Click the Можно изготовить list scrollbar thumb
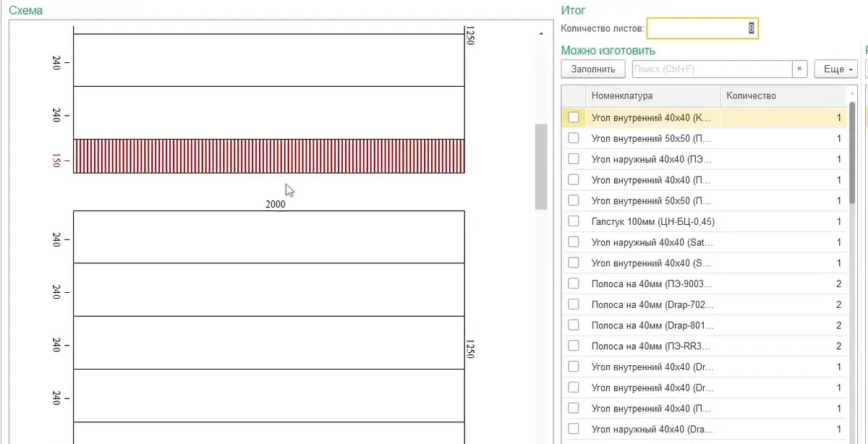The width and height of the screenshot is (868, 444). pyautogui.click(x=852, y=153)
